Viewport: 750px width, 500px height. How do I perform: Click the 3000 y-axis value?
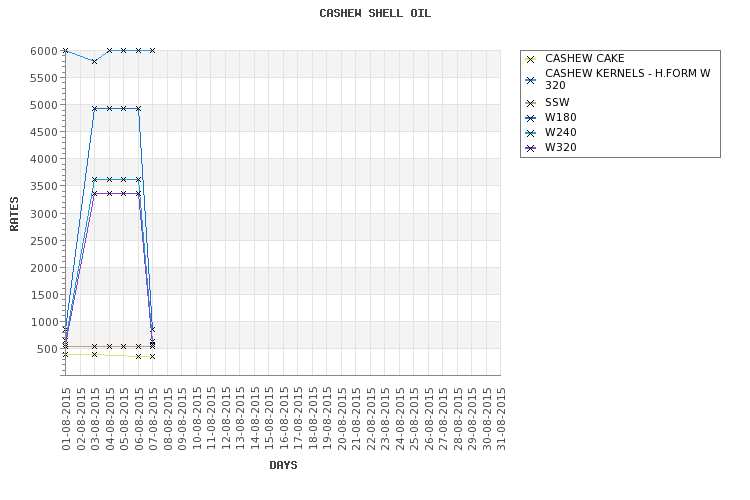click(44, 214)
